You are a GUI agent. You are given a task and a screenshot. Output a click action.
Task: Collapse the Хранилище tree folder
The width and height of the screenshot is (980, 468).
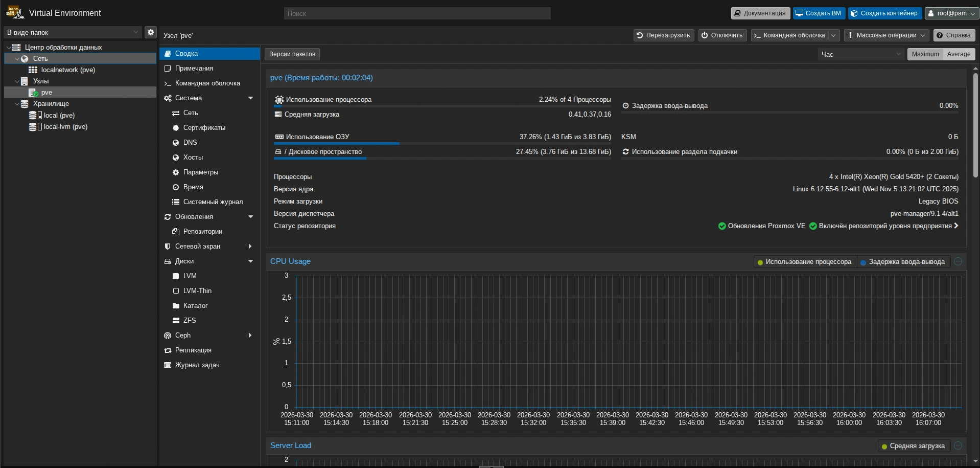[17, 104]
